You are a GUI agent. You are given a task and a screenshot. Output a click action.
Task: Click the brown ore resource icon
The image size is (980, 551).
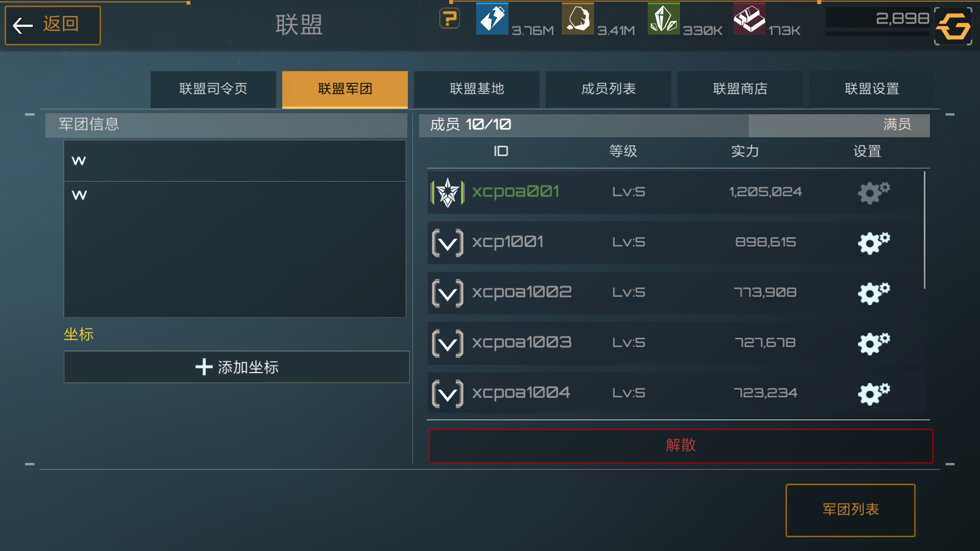point(578,19)
